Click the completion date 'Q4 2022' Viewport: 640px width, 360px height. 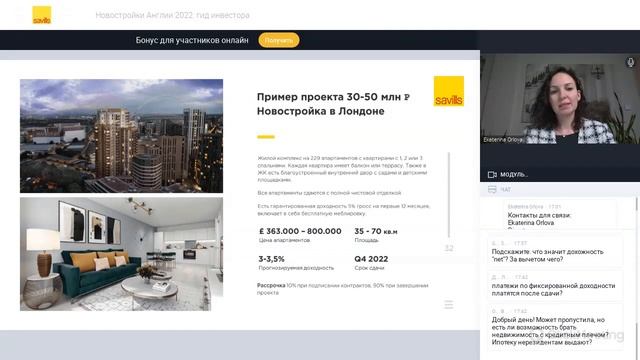pos(371,259)
